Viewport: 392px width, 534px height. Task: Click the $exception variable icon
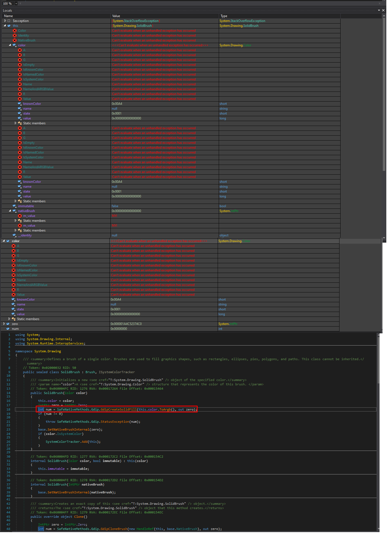tap(9, 21)
